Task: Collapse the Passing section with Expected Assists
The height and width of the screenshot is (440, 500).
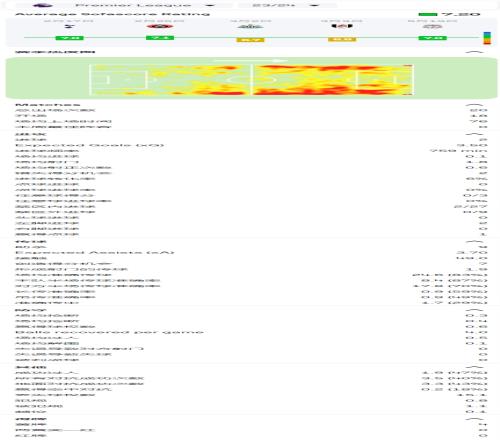Action: point(474,241)
